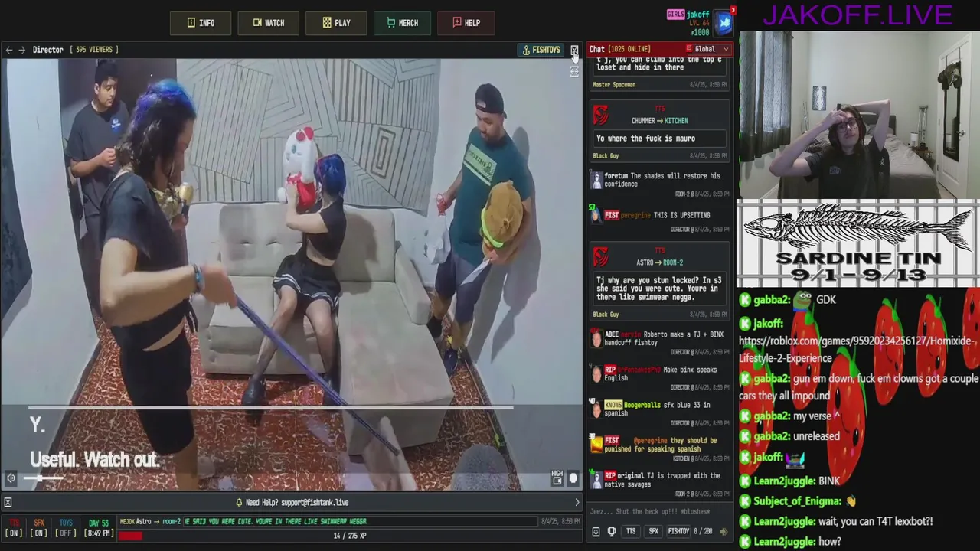
Task: Click the RIP original user avatar
Action: pyautogui.click(x=596, y=479)
